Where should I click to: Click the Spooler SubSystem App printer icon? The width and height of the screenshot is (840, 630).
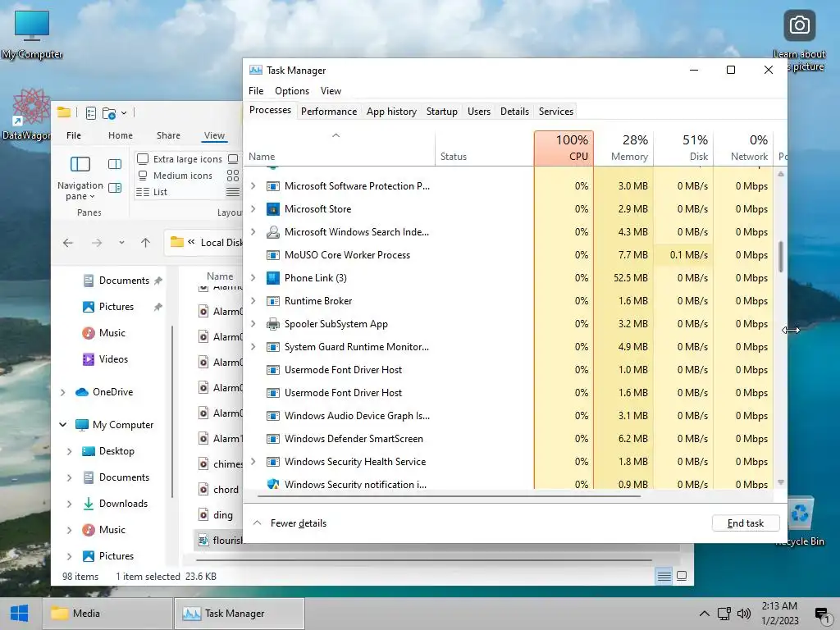(272, 324)
